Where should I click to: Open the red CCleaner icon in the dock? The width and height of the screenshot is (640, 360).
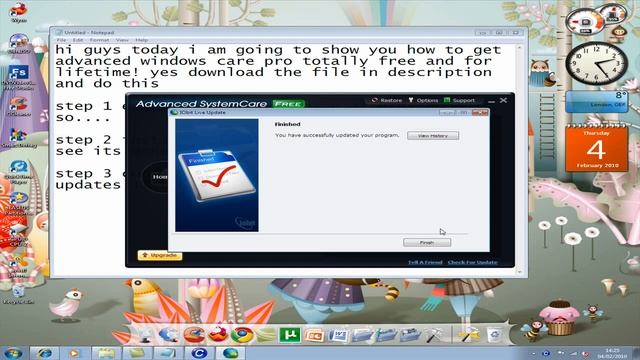click(194, 335)
